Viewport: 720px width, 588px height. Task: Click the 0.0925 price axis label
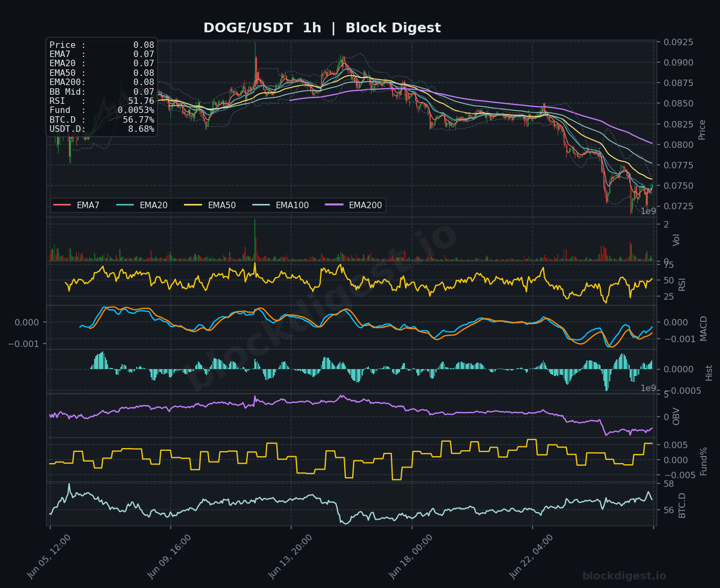(x=678, y=42)
